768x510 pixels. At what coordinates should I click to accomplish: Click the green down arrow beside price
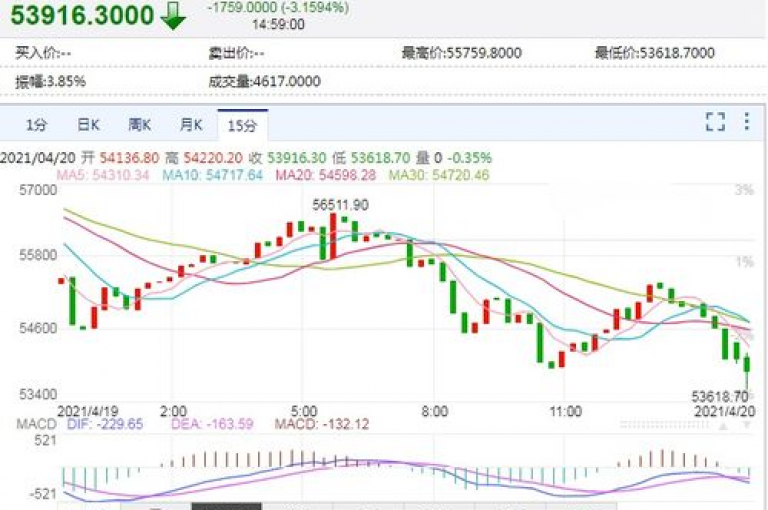pyautogui.click(x=173, y=16)
